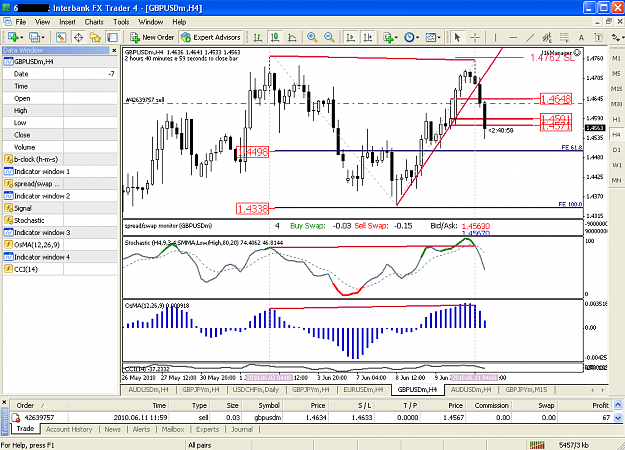625x450 pixels.
Task: Close the Terminal panel
Action: tap(4, 402)
